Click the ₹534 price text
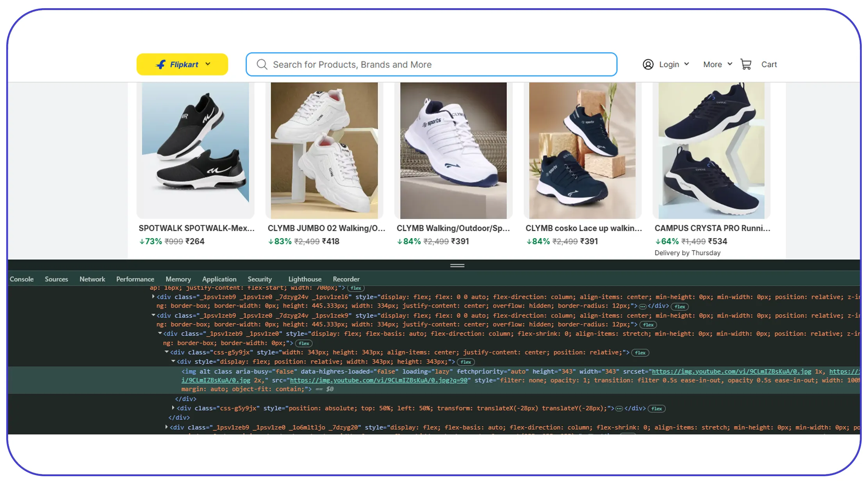Image resolution: width=868 pixels, height=484 pixels. [718, 242]
